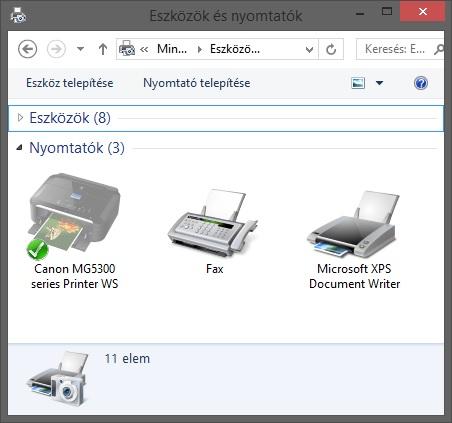Select the Canon MG5300 printer icon
452x423 pixels.
coord(74,216)
